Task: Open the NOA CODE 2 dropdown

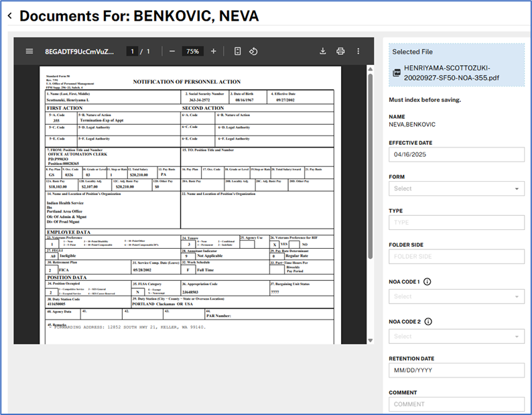Action: pyautogui.click(x=456, y=336)
